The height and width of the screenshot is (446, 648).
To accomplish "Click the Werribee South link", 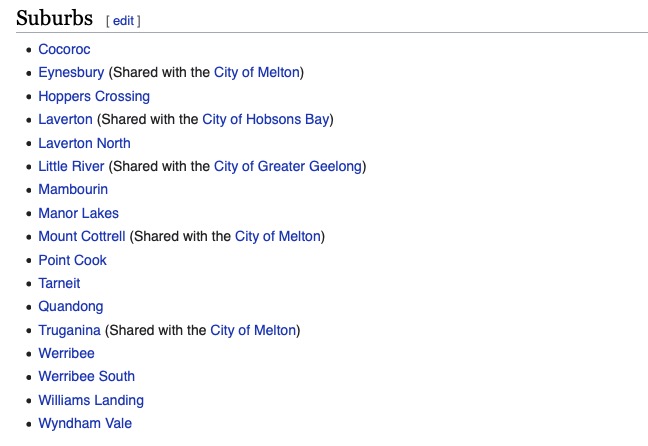I will pos(86,377).
